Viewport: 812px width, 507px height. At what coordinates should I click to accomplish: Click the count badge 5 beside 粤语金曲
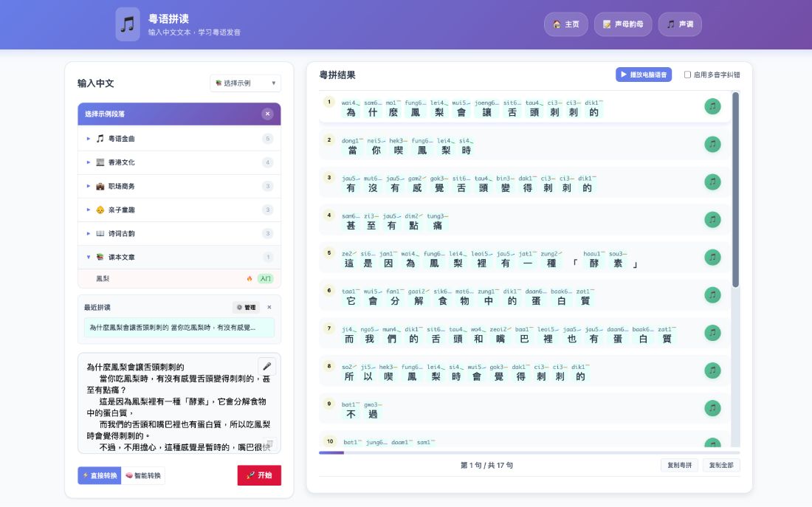268,139
